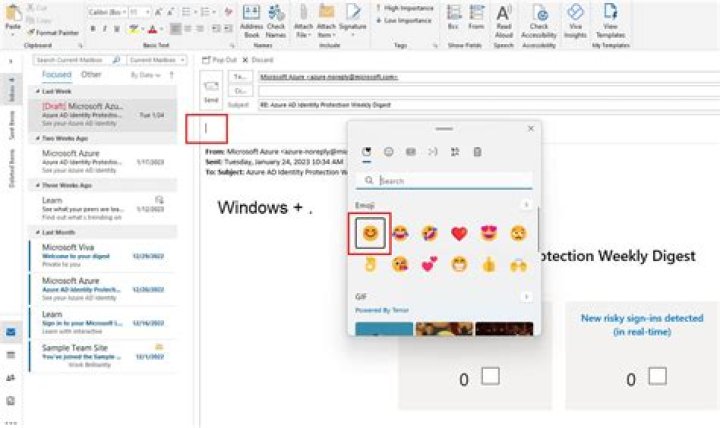Open the Clipboard history tab in the emoji panel

[477, 152]
